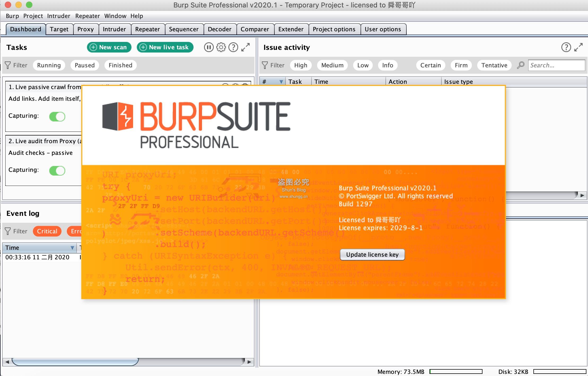Image resolution: width=588 pixels, height=376 pixels.
Task: Pause all tasks with the pause icon
Action: [209, 47]
